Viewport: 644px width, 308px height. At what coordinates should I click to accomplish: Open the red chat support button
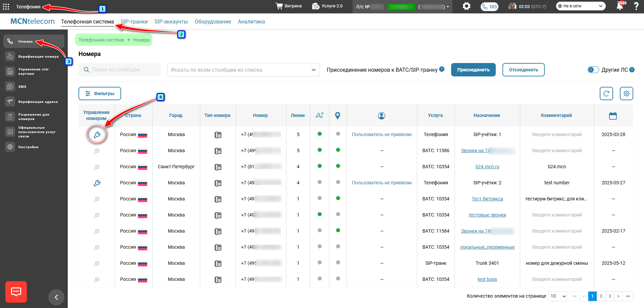pyautogui.click(x=16, y=292)
